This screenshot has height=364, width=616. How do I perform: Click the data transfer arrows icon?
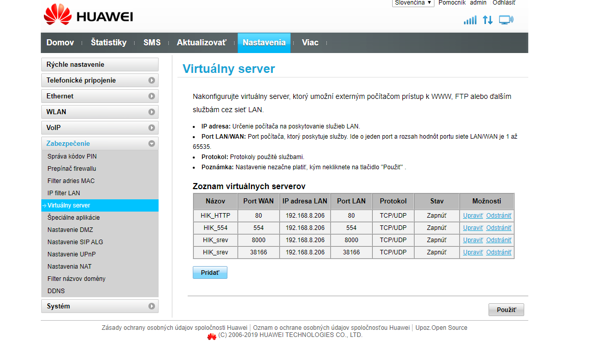pyautogui.click(x=487, y=20)
